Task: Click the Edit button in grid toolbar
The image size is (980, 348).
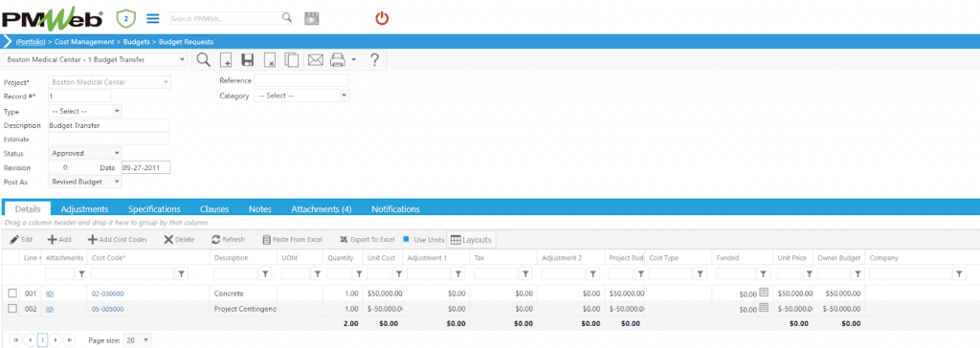Action: click(x=21, y=239)
